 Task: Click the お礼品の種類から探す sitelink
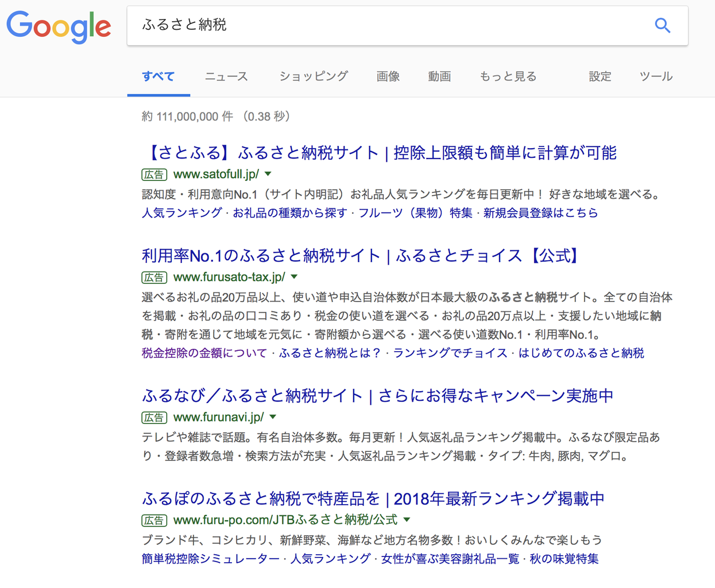[290, 213]
